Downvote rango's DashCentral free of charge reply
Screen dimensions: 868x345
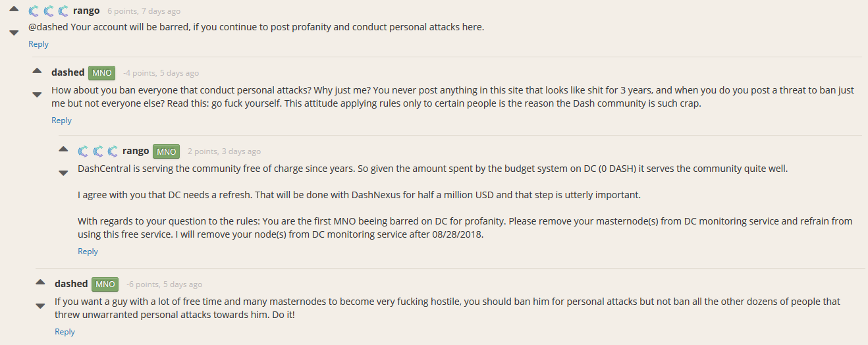(x=64, y=172)
